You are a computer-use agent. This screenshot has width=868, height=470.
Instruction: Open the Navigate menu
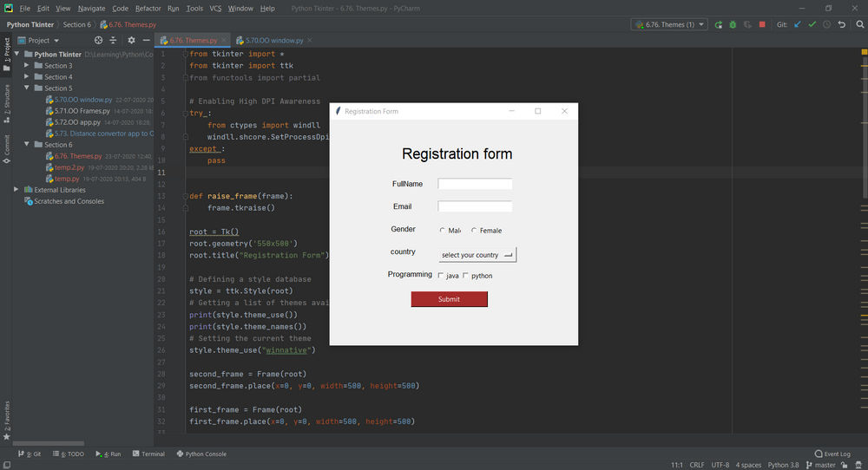(91, 9)
